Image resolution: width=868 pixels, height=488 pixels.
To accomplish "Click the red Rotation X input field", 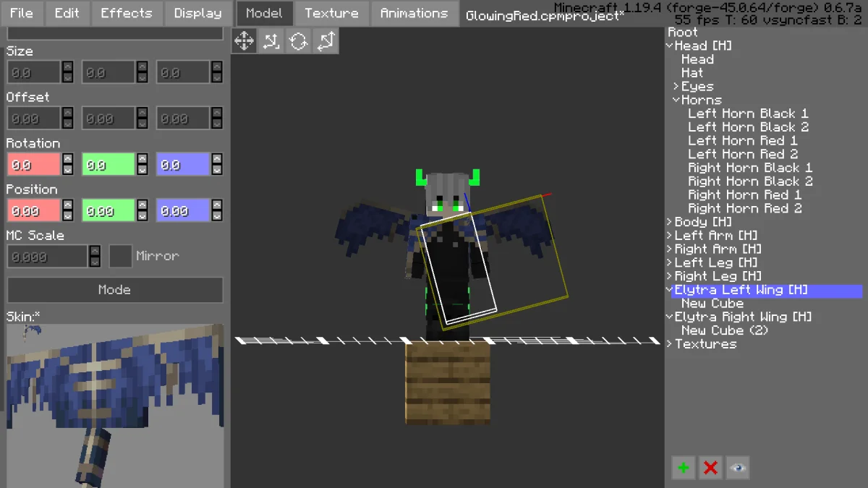I will coord(34,165).
